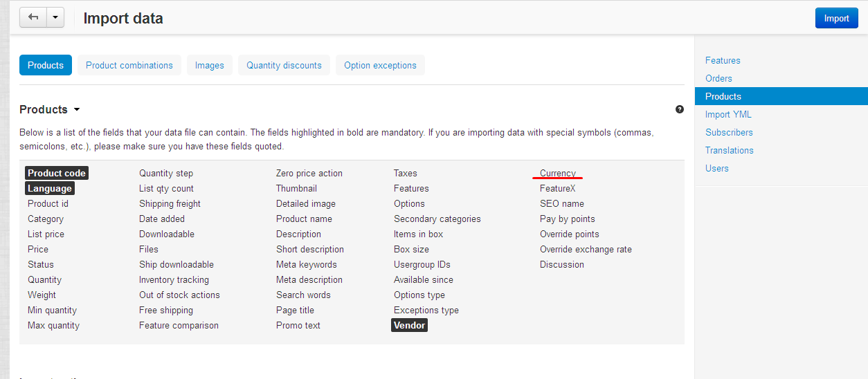Viewport: 868px width, 379px height.
Task: Select Products item in sidebar
Action: [x=781, y=96]
